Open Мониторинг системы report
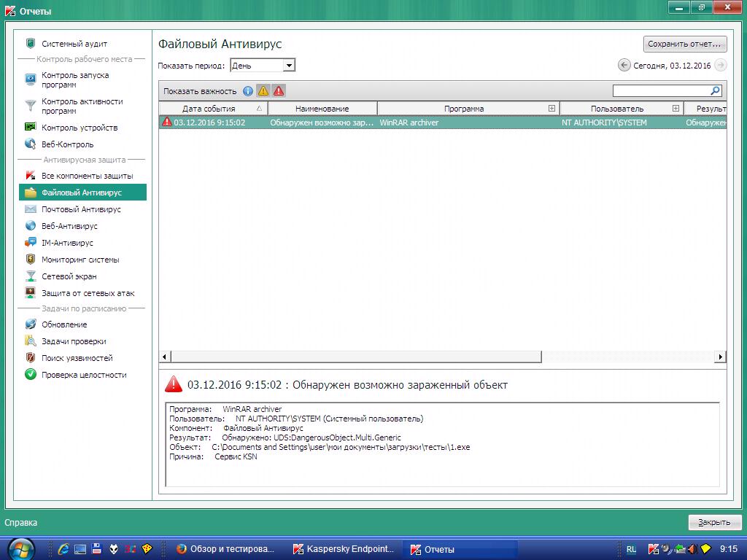 (x=80, y=260)
